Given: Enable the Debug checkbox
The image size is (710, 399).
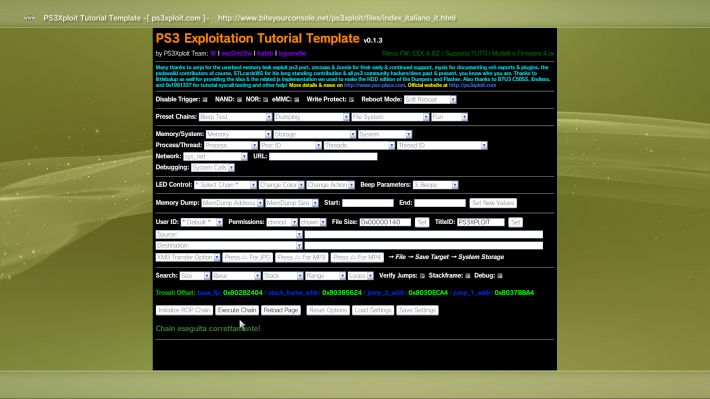Looking at the screenshot, I should (x=500, y=276).
